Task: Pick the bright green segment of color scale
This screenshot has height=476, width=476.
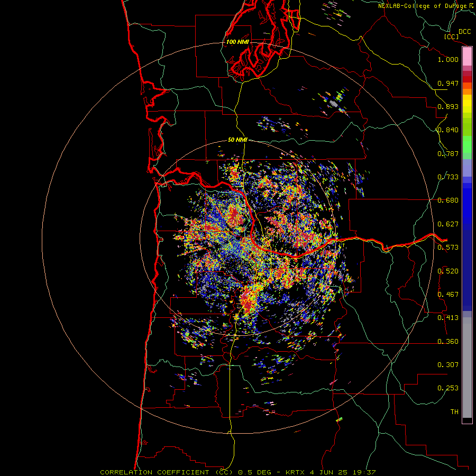Action: pos(467,144)
